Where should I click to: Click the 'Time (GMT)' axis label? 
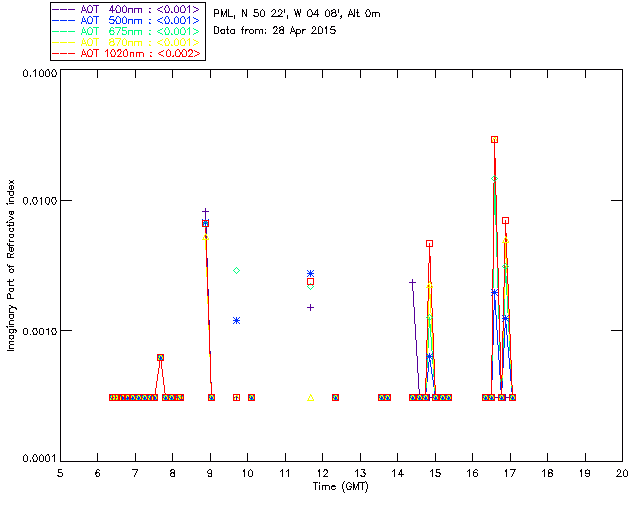[x=340, y=487]
